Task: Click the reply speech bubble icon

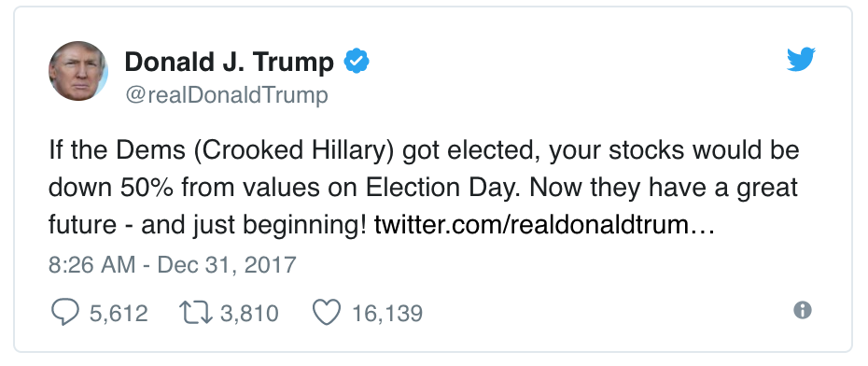Action: pyautogui.click(x=64, y=312)
